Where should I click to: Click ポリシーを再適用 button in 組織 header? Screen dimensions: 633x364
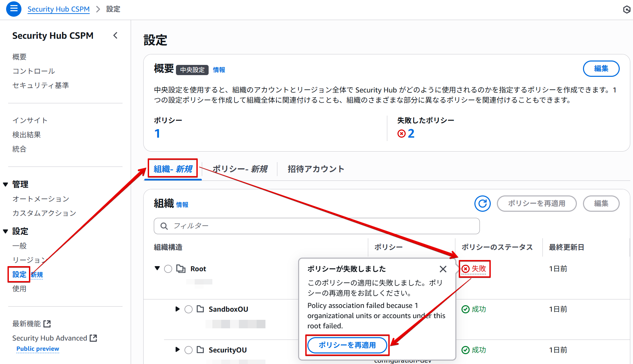(x=537, y=204)
